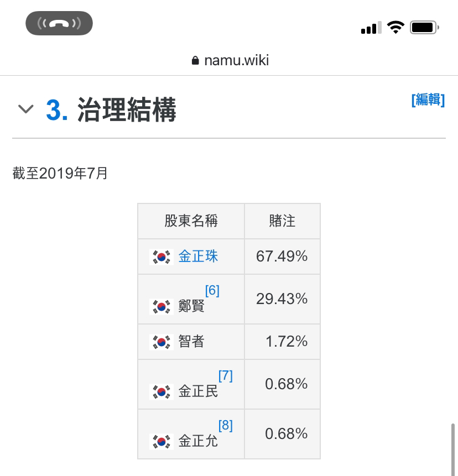Click the Korean flag next to 鄭賢
Viewport: 458px width, 476px height.
click(x=162, y=307)
